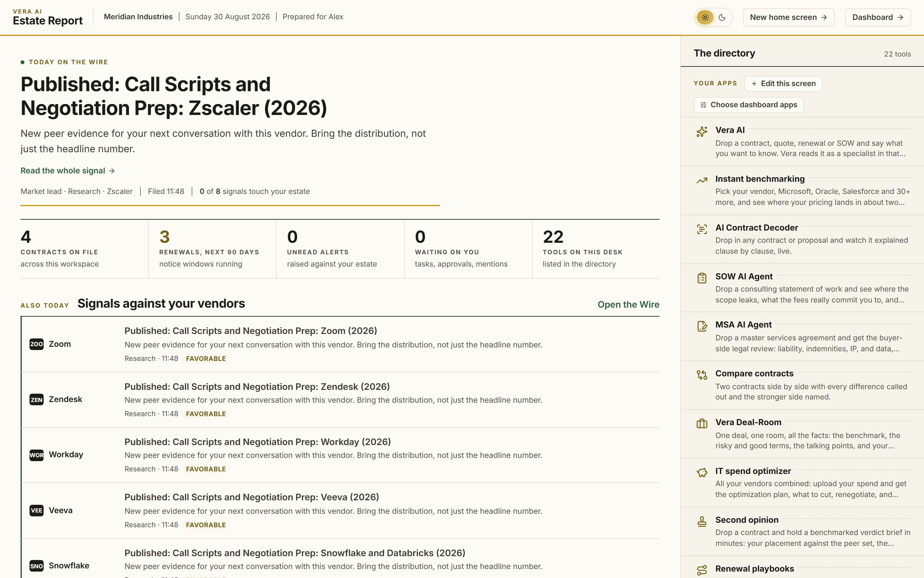This screenshot has height=578, width=924.
Task: Switch to light theme sun icon
Action: tap(705, 17)
